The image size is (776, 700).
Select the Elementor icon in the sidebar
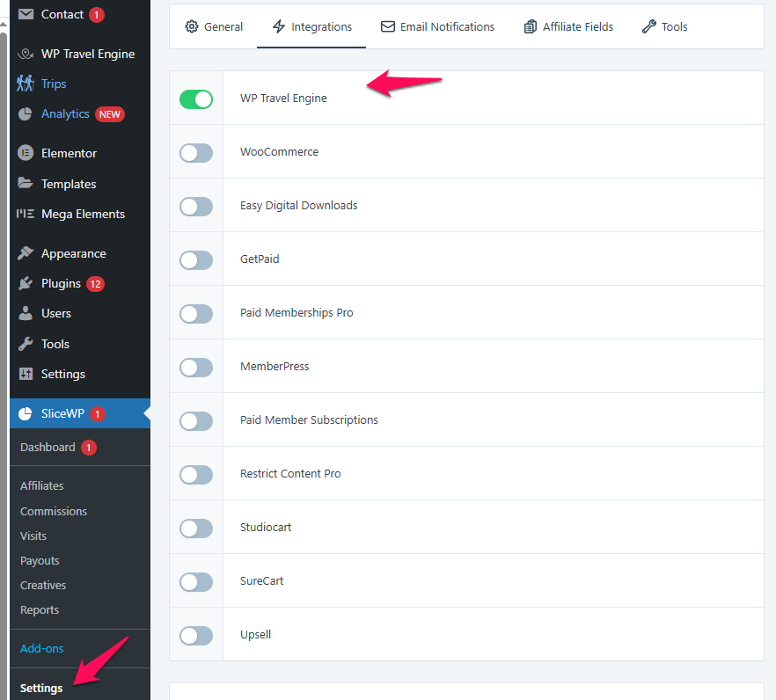26,153
